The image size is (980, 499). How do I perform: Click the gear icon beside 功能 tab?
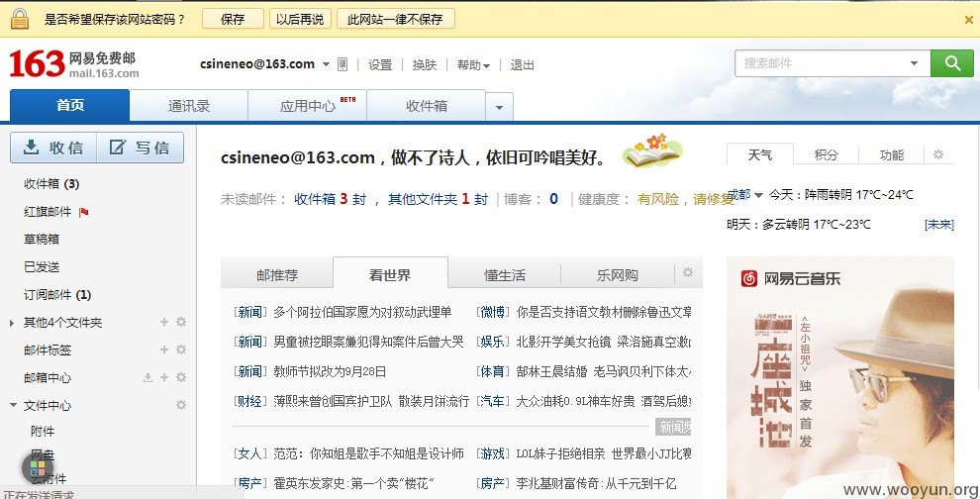pyautogui.click(x=938, y=154)
